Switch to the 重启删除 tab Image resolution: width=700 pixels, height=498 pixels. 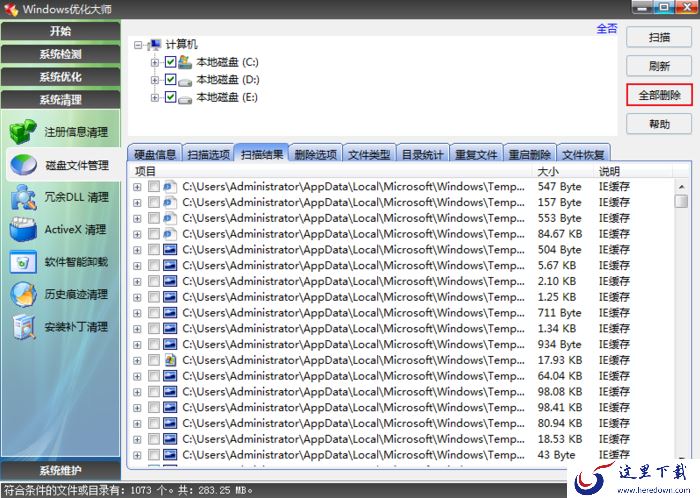click(x=529, y=154)
